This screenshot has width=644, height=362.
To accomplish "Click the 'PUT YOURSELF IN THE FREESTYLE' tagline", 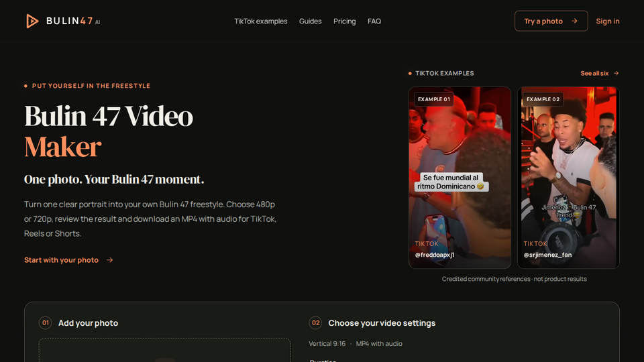I will (x=91, y=86).
